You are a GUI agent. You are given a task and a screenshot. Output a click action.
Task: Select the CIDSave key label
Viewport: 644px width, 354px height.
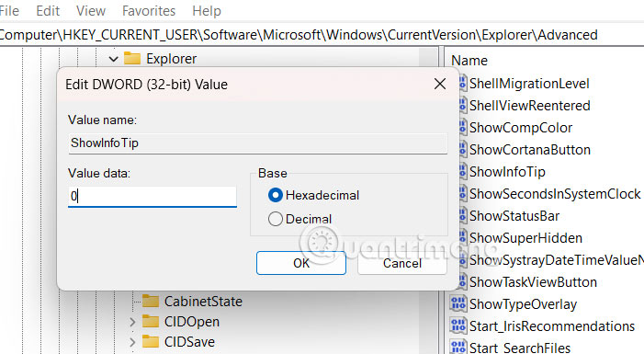[x=189, y=342]
